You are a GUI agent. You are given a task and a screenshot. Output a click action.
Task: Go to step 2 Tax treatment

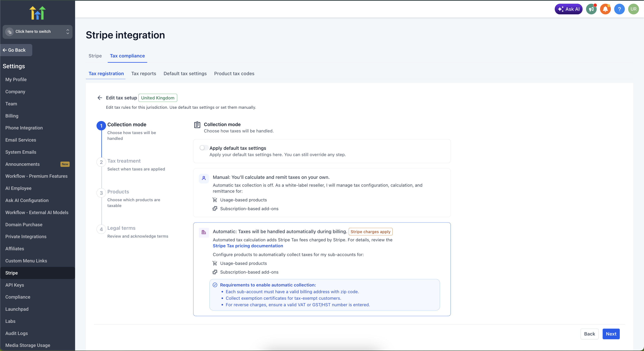[x=124, y=161]
